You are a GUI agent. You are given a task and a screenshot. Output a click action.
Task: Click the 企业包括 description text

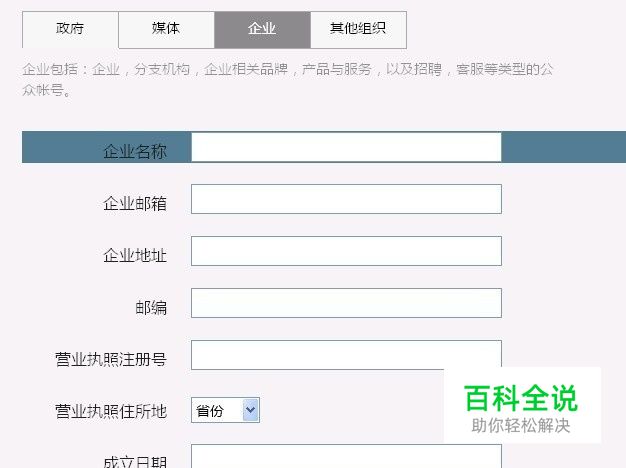click(287, 79)
